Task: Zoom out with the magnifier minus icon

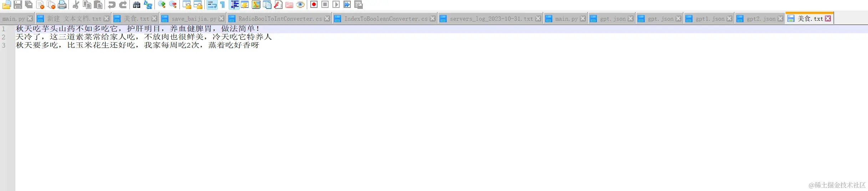Action: [x=173, y=5]
